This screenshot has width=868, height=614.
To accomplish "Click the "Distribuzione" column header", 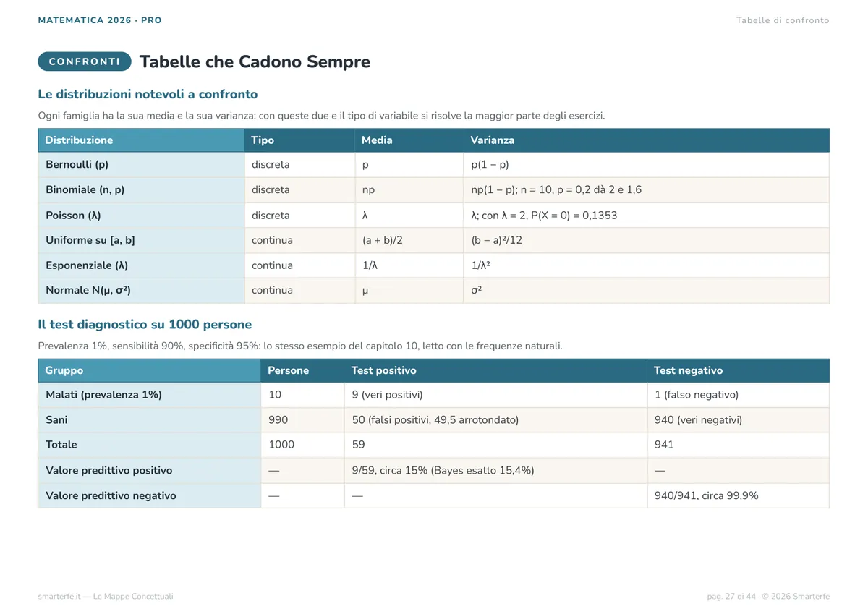I will [141, 140].
